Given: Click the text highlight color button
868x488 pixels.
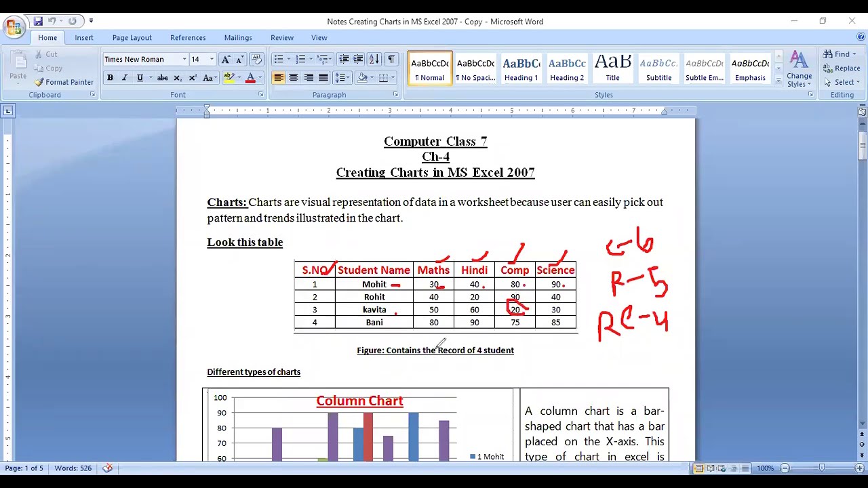Looking at the screenshot, I should pyautogui.click(x=229, y=78).
